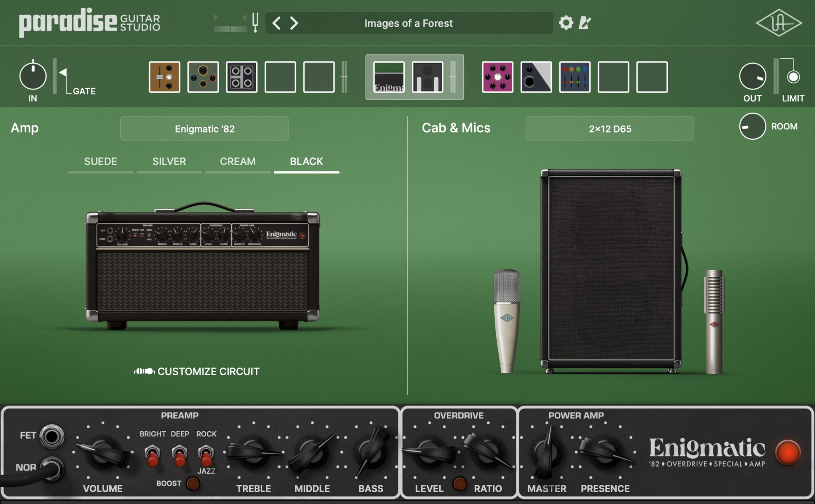Screen dimensions: 815x504
Task: Select the cabinet icon in signal chain
Action: coord(427,77)
